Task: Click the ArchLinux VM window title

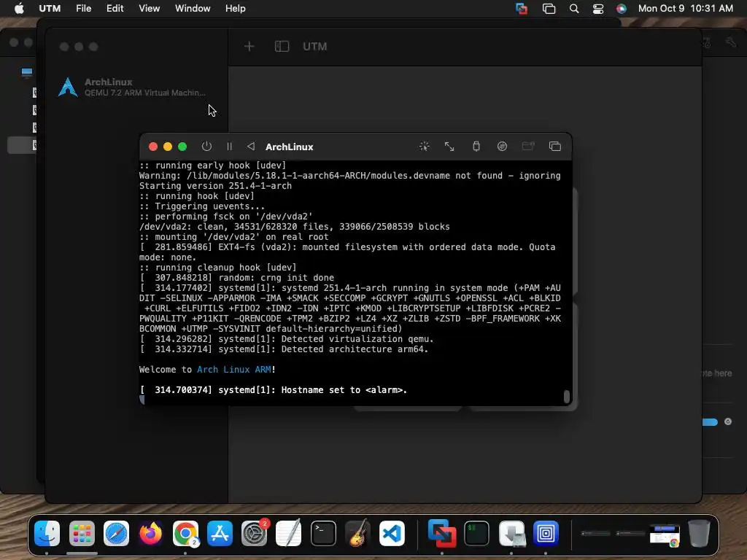Action: (289, 147)
